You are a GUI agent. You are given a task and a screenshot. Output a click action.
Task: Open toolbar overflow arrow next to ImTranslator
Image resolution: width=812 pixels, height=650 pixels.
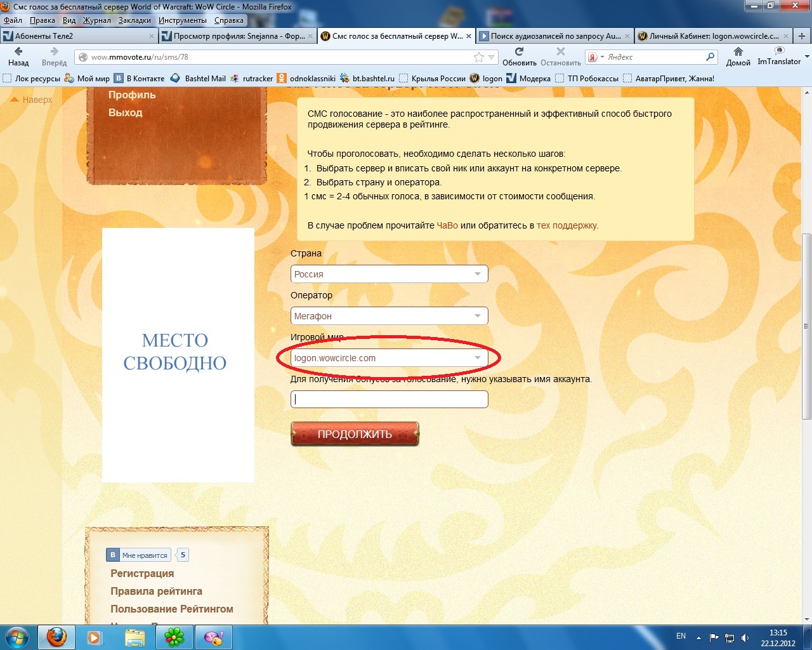[807, 57]
